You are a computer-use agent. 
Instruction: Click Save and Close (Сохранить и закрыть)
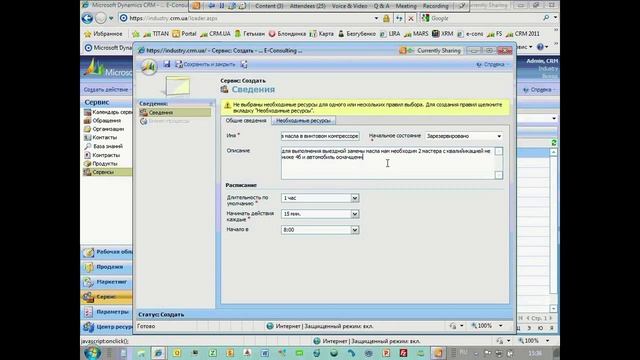pos(205,64)
